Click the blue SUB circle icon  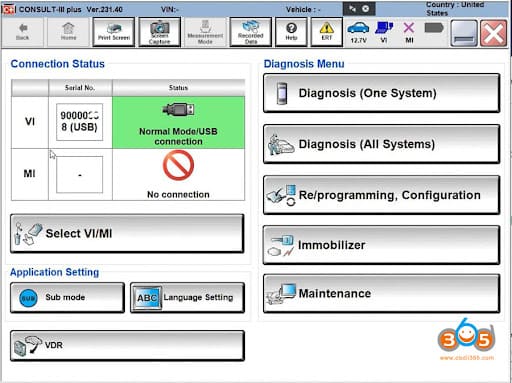point(28,298)
